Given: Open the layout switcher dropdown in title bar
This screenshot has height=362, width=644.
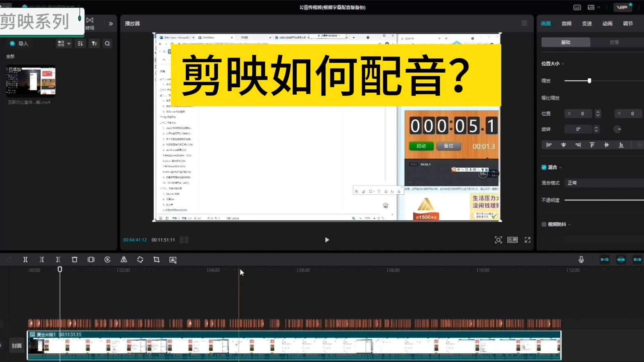Looking at the screenshot, I should click(x=593, y=7).
